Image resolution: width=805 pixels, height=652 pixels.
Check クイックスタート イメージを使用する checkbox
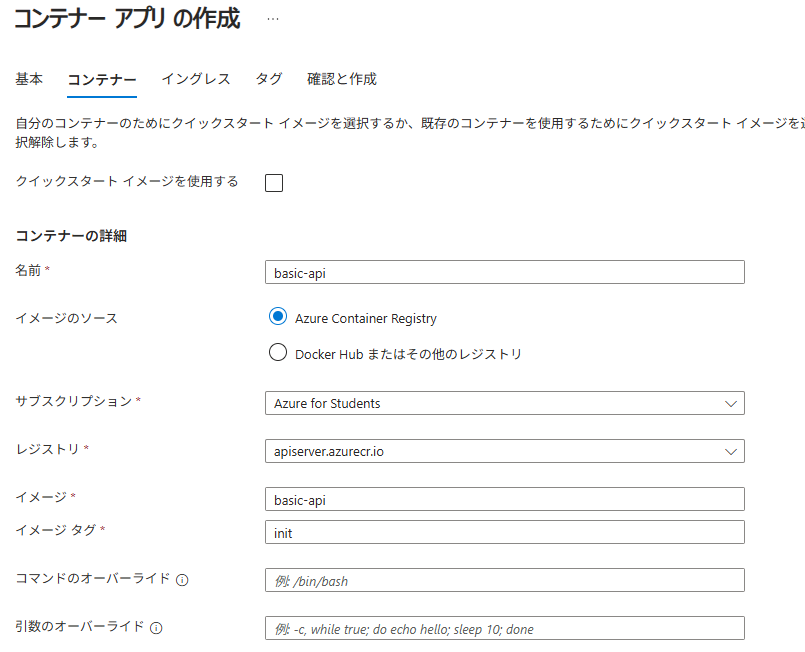click(x=274, y=183)
